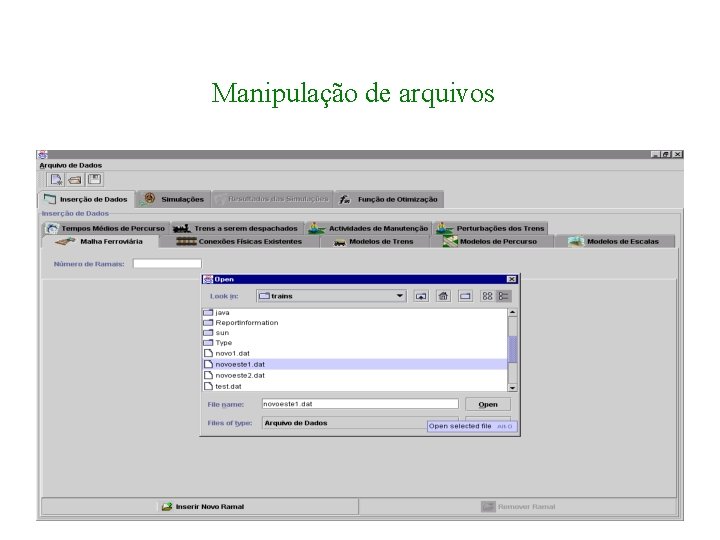Expand the Files of type dropdown
The width and height of the screenshot is (720, 540).
360,423
